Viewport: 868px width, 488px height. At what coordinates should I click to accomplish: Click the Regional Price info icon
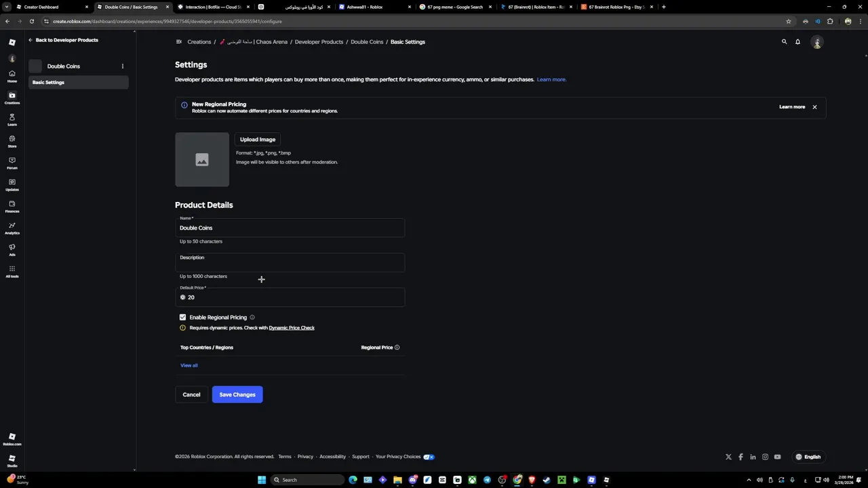point(397,348)
